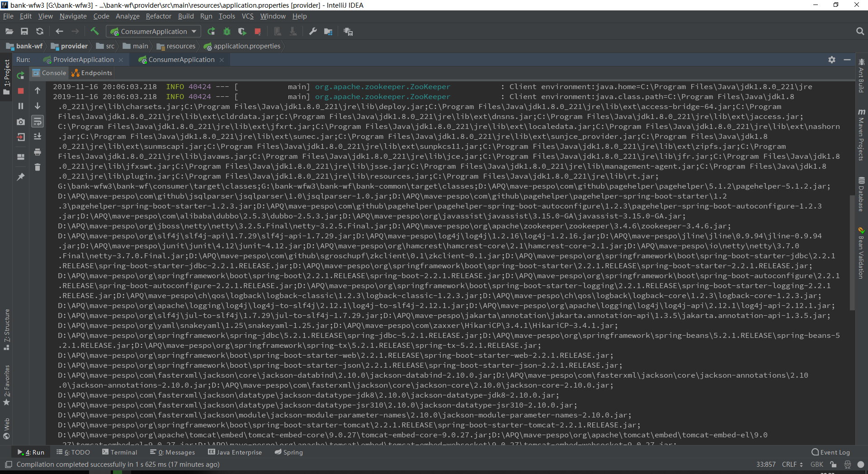Viewport: 868px width, 474px height.
Task: Click the resources breadcrumb
Action: click(x=176, y=46)
